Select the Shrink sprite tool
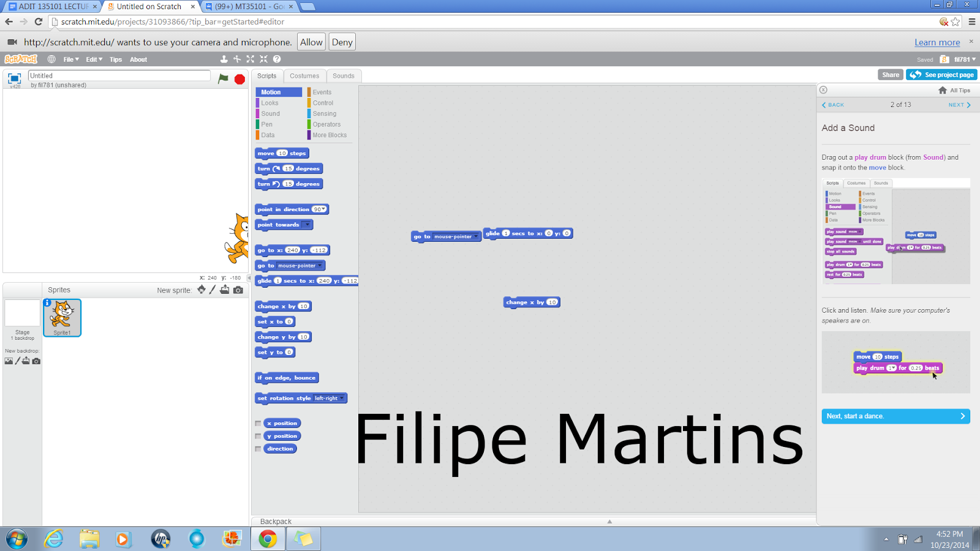980x551 pixels. [263, 59]
